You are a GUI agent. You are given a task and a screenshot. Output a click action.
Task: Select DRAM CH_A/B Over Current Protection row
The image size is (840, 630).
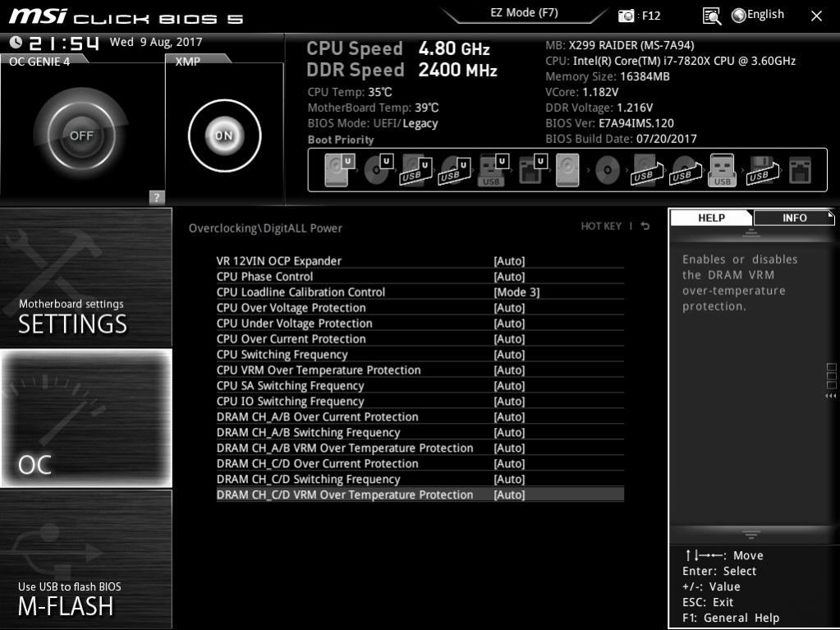pos(420,416)
